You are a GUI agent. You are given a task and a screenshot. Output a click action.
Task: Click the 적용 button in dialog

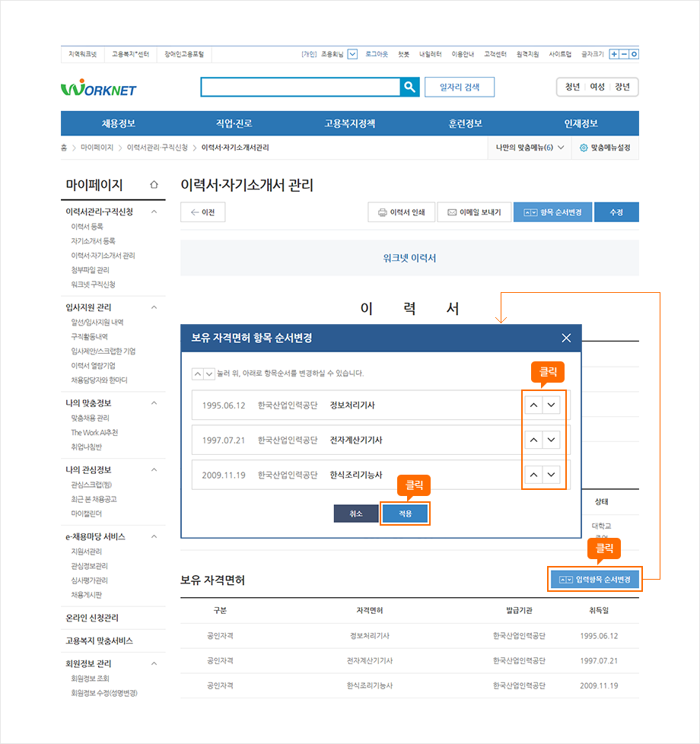(405, 513)
